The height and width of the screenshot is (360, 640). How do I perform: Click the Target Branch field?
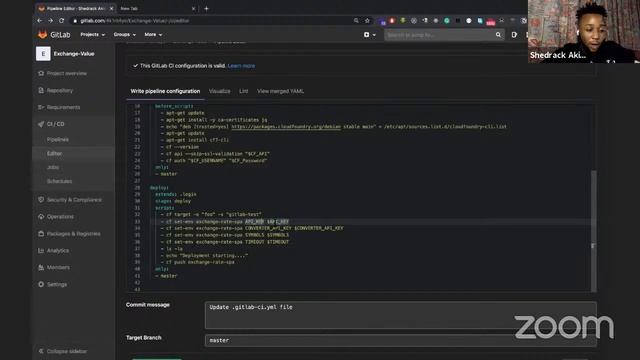(x=401, y=340)
